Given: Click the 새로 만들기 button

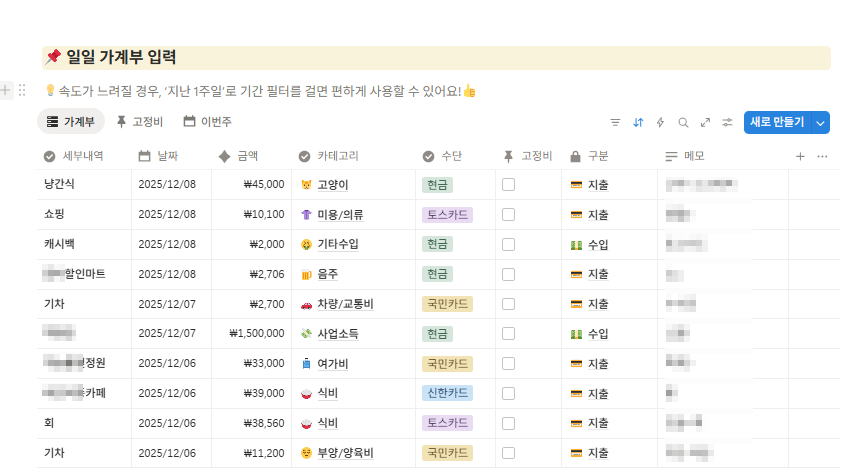Looking at the screenshot, I should 777,122.
